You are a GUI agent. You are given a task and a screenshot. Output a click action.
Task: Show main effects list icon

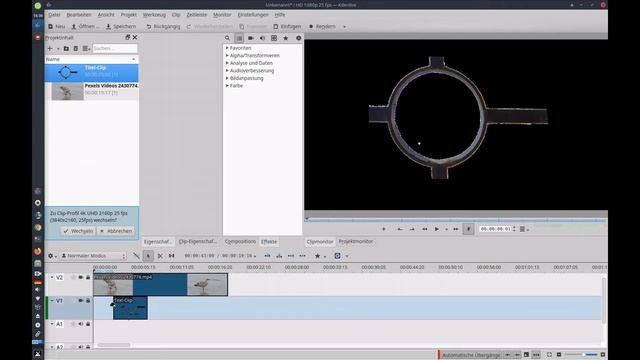[x=239, y=38]
